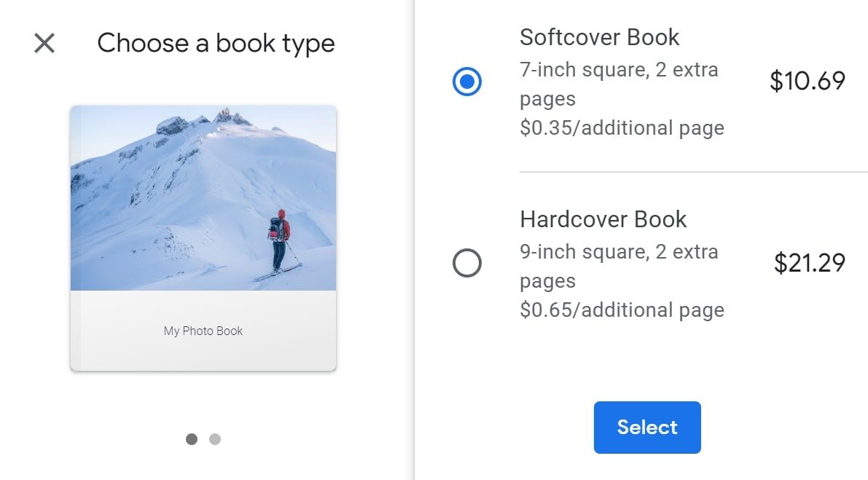
Task: Click the $0.65/additional page text
Action: pos(622,309)
